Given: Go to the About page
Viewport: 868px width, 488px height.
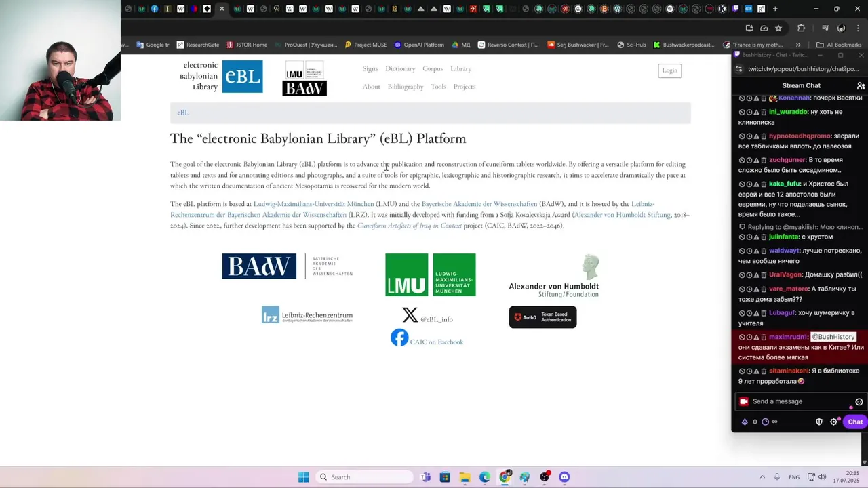Looking at the screenshot, I should point(371,87).
